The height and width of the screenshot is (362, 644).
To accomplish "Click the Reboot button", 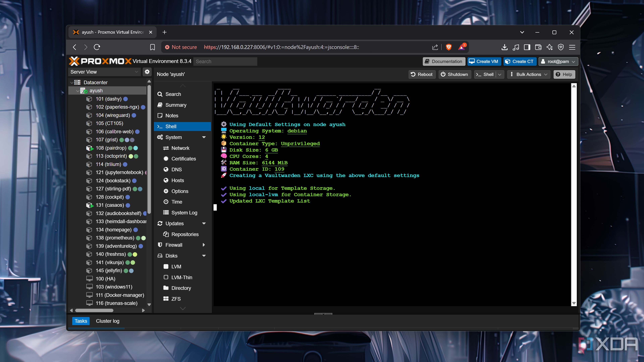I will click(x=422, y=74).
